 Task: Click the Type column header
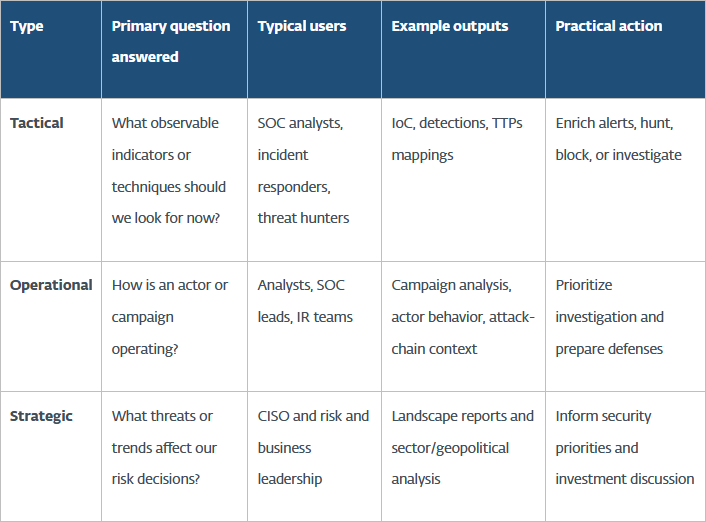[51, 49]
